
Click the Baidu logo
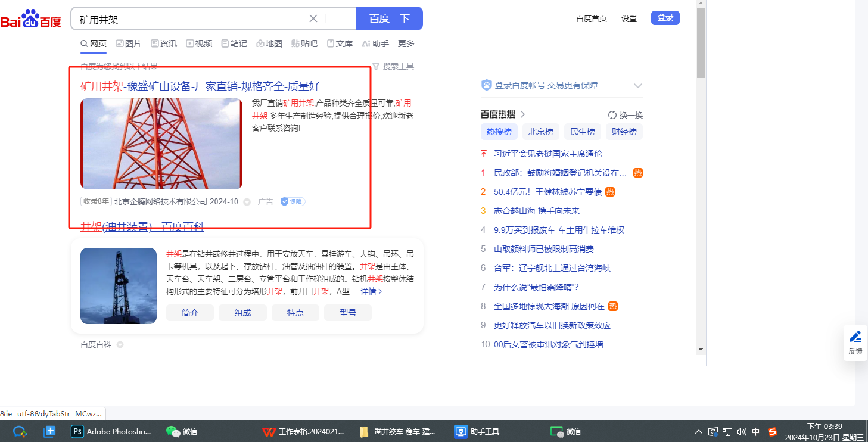[31, 19]
